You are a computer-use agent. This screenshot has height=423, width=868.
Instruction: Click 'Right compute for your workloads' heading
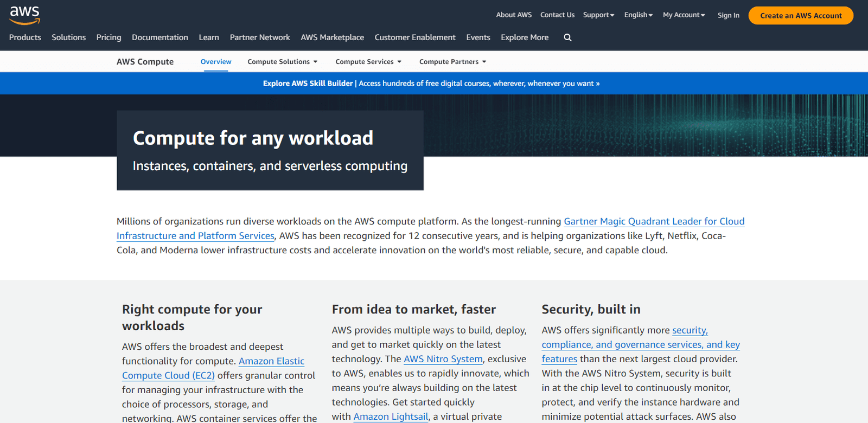click(192, 317)
